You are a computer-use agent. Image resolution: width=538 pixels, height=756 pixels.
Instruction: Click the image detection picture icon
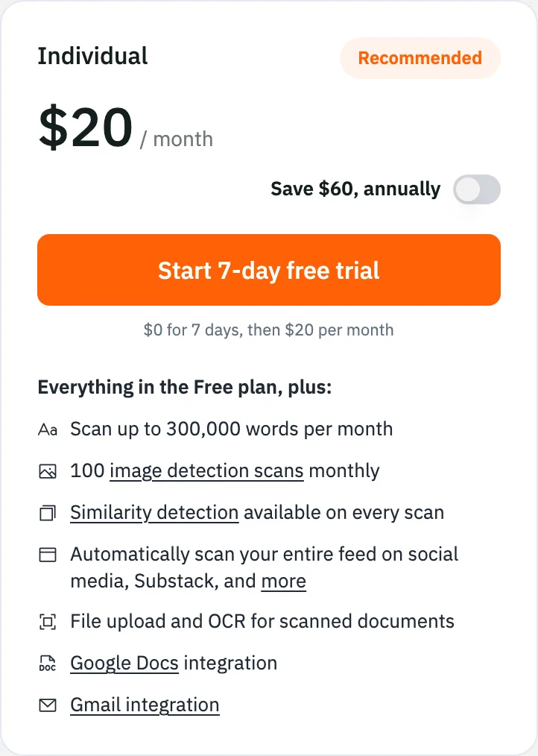tap(47, 471)
